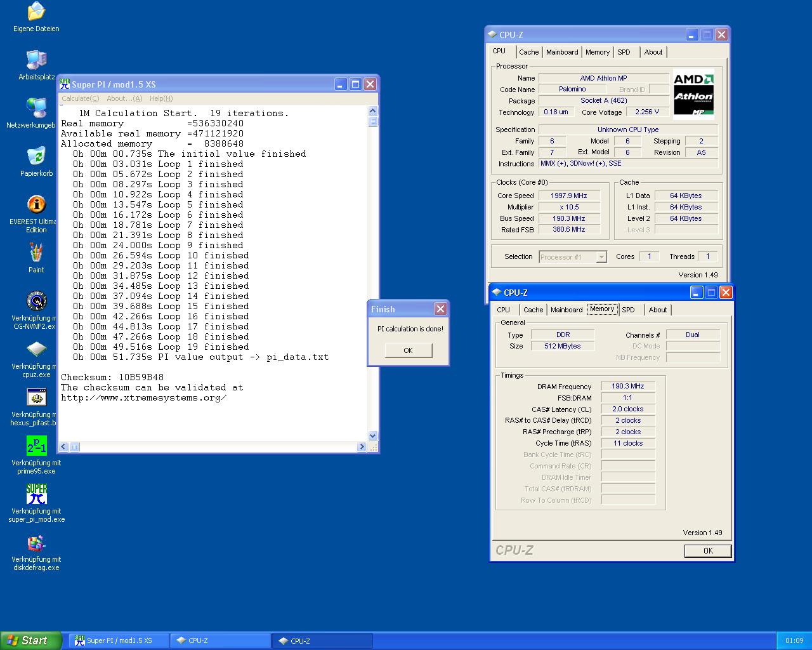Screen dimensions: 812x650
Task: Switch to About tab in top CPU-Z
Action: [x=653, y=52]
